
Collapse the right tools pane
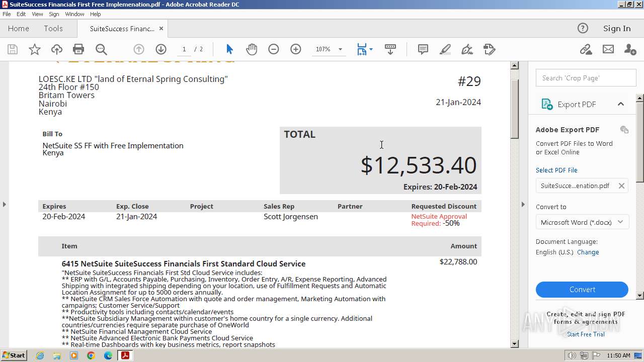tap(523, 204)
